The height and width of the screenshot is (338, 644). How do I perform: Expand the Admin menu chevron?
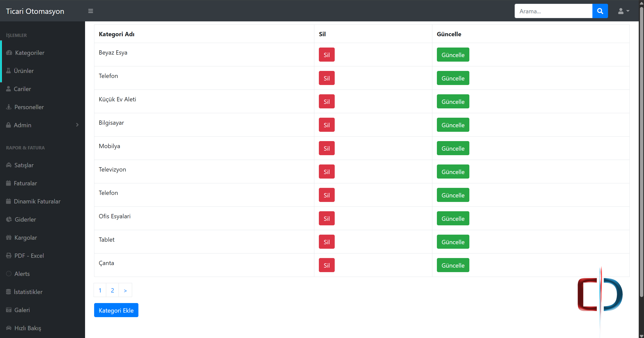click(77, 125)
